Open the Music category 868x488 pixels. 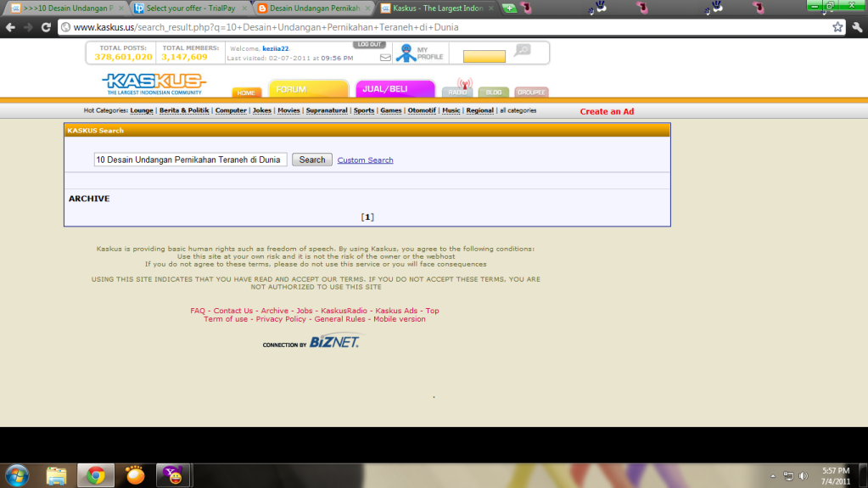pos(451,111)
